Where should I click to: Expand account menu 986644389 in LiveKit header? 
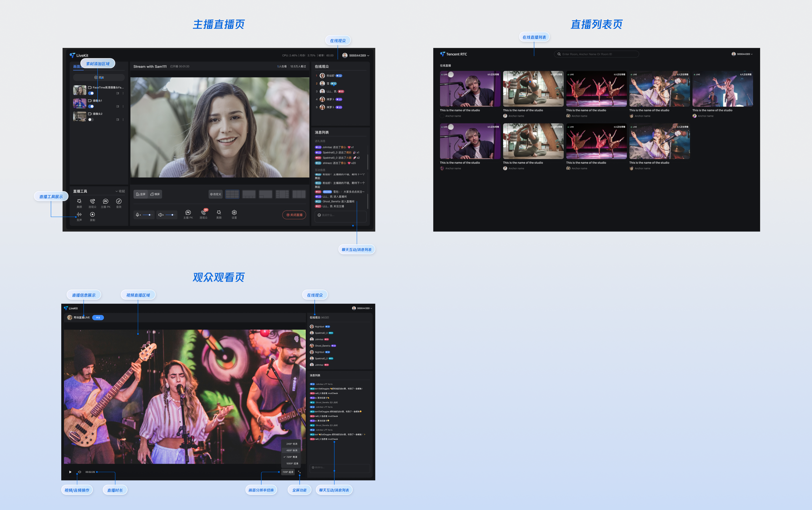pos(359,56)
